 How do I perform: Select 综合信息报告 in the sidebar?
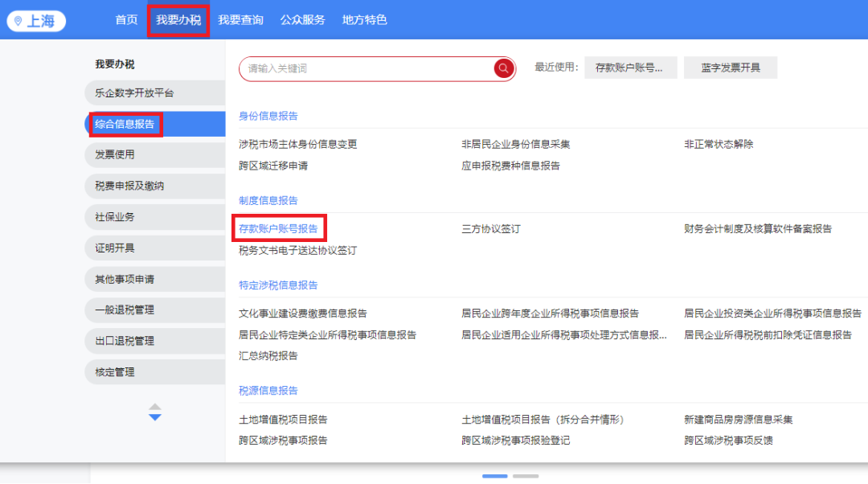[x=125, y=124]
